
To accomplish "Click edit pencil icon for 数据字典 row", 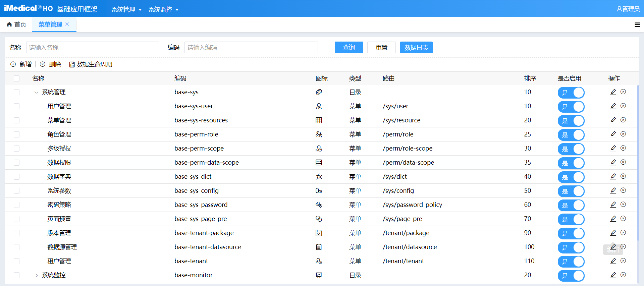I will 613,176.
